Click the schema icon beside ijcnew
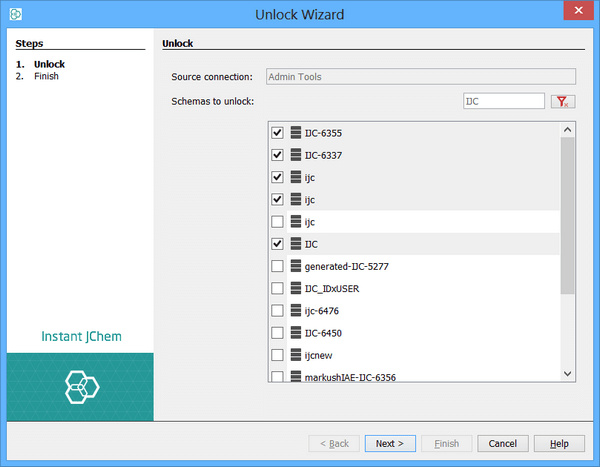600x467 pixels. 296,354
